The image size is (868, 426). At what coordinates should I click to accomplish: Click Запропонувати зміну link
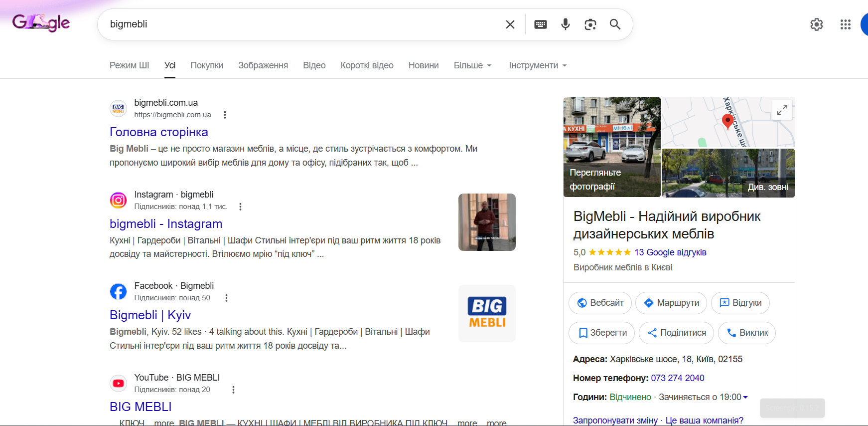[615, 421]
